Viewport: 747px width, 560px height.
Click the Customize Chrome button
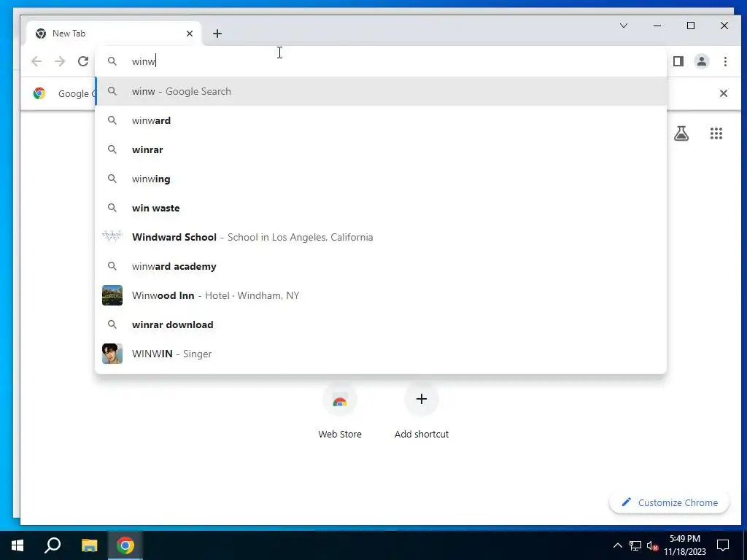point(670,502)
